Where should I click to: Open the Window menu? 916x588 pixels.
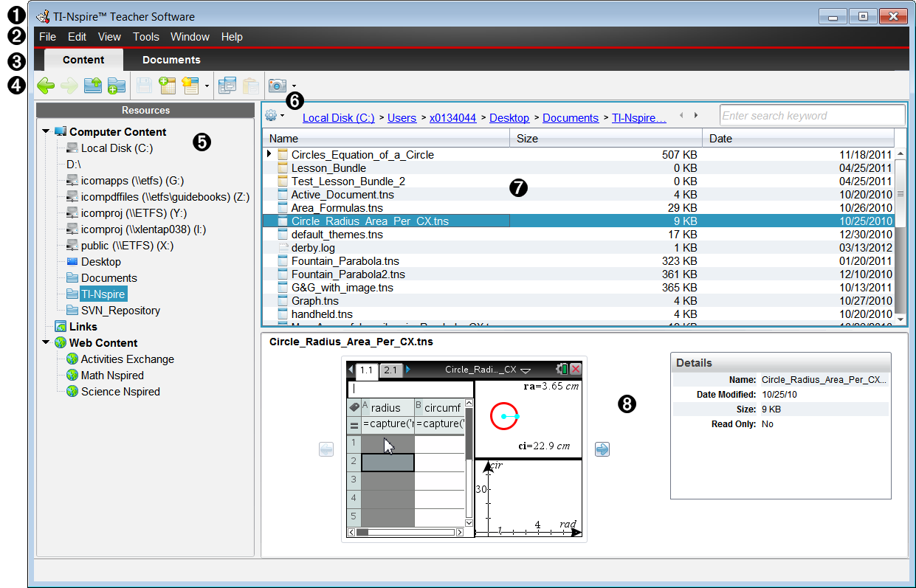point(190,36)
